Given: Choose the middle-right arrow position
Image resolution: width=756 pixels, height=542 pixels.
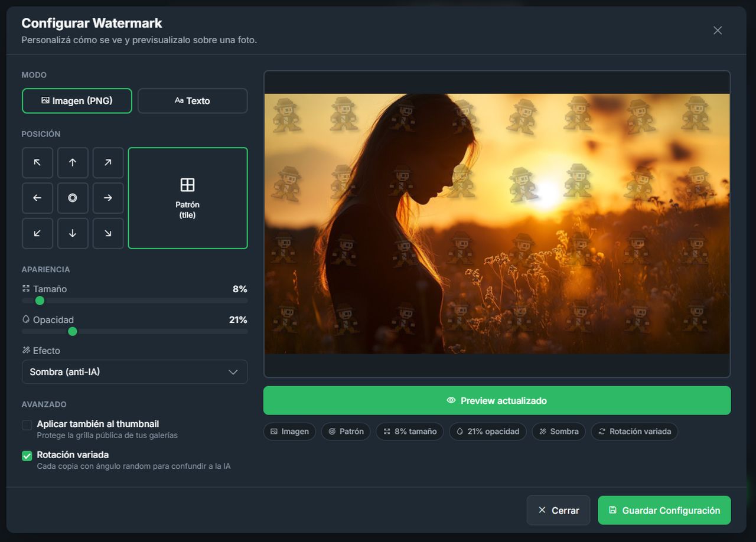Looking at the screenshot, I should coord(108,198).
